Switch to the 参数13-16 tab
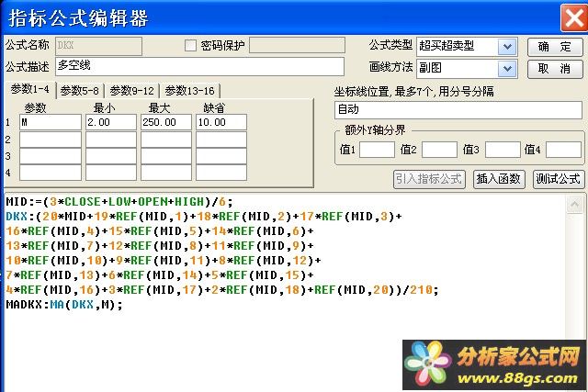Viewport: 588px width, 392px height. tap(190, 91)
